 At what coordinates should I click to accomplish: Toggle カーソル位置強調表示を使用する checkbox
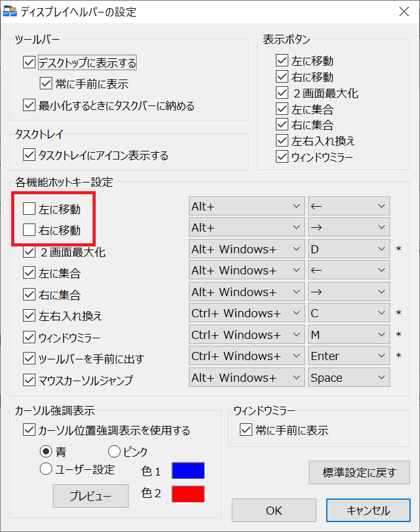pyautogui.click(x=29, y=430)
